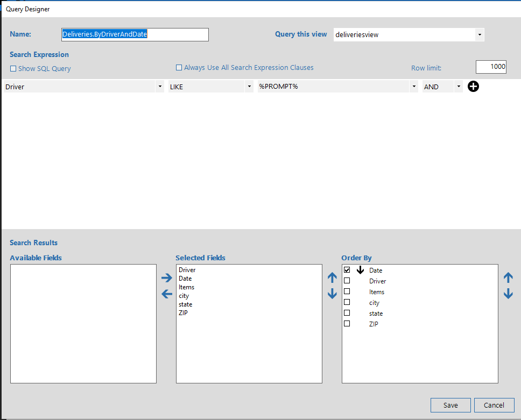Open the AND conjunction dropdown
521x420 pixels.
[x=458, y=87]
